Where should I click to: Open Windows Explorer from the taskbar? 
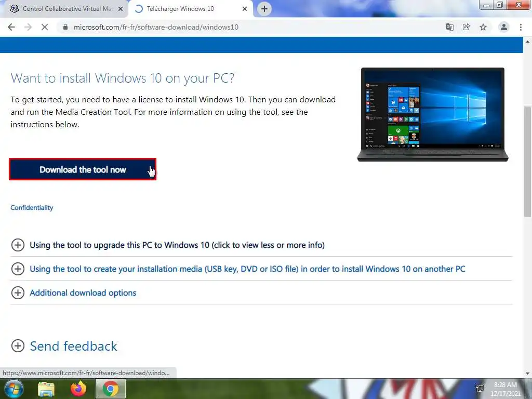point(46,389)
